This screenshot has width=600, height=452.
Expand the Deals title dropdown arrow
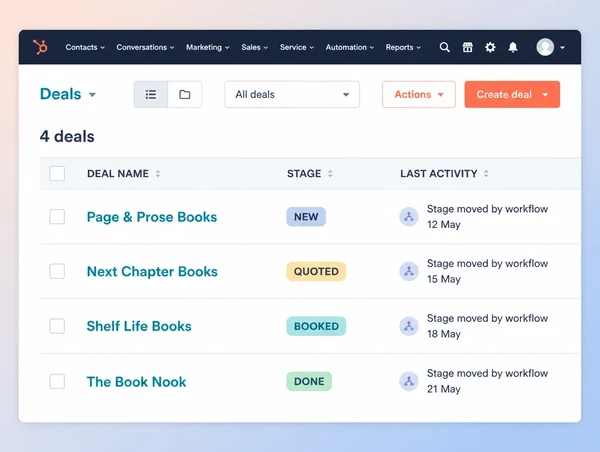point(92,95)
